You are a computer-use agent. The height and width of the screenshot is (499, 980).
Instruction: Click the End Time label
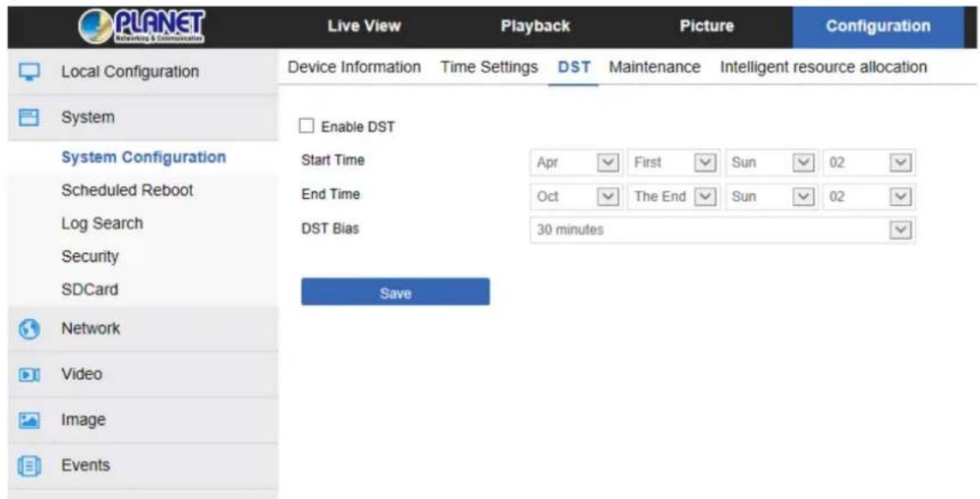(330, 195)
